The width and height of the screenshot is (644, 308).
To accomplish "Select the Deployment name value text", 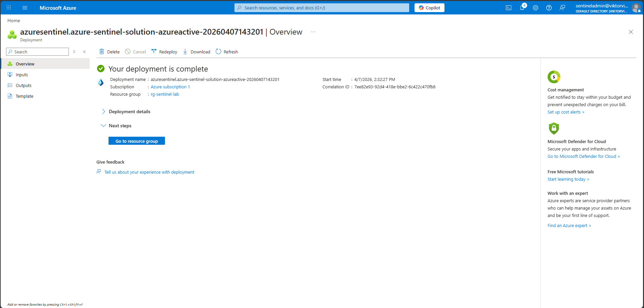I will (215, 79).
